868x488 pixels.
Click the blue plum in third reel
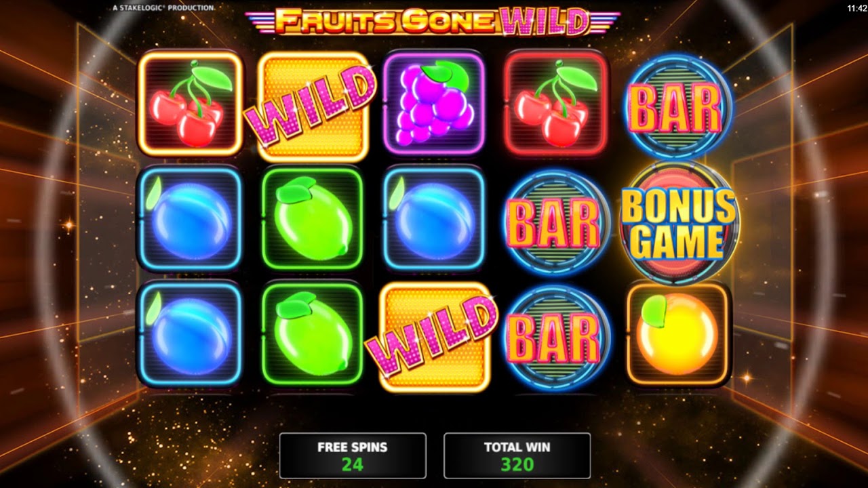[434, 219]
